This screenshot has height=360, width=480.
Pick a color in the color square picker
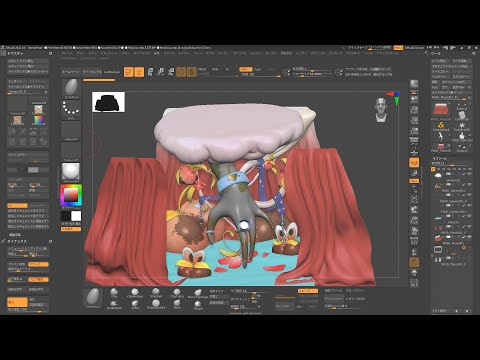[71, 195]
